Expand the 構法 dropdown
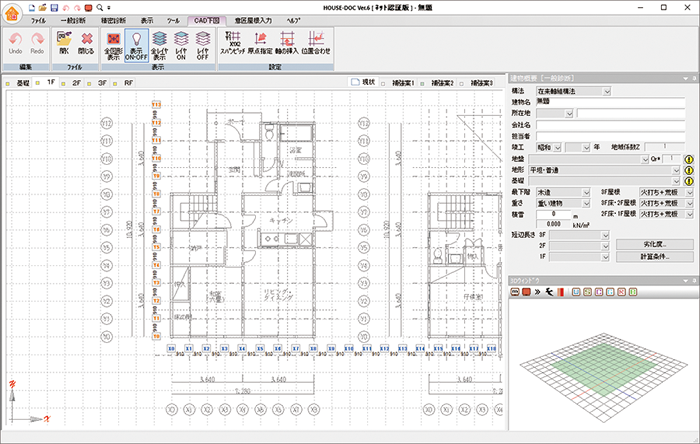This screenshot has width=700, height=444. tap(607, 91)
